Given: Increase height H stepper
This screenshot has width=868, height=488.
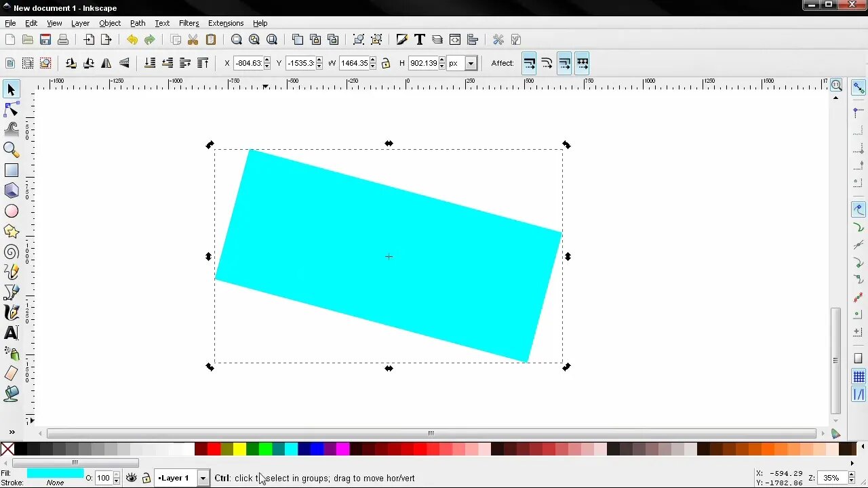Looking at the screenshot, I should click(x=442, y=60).
